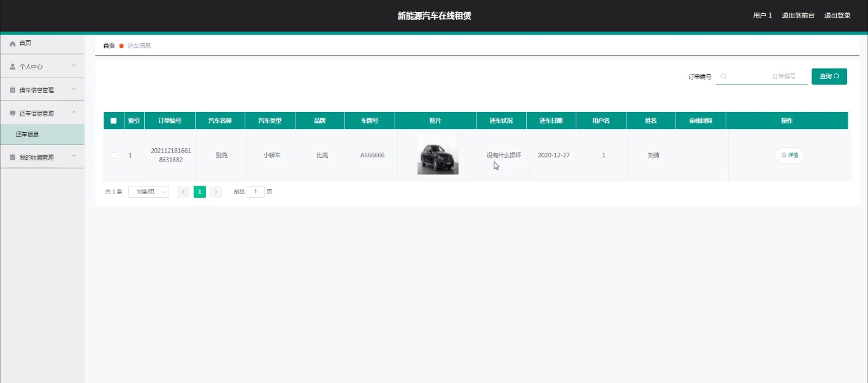Click the 查询 search button
The width and height of the screenshot is (868, 383).
[829, 76]
